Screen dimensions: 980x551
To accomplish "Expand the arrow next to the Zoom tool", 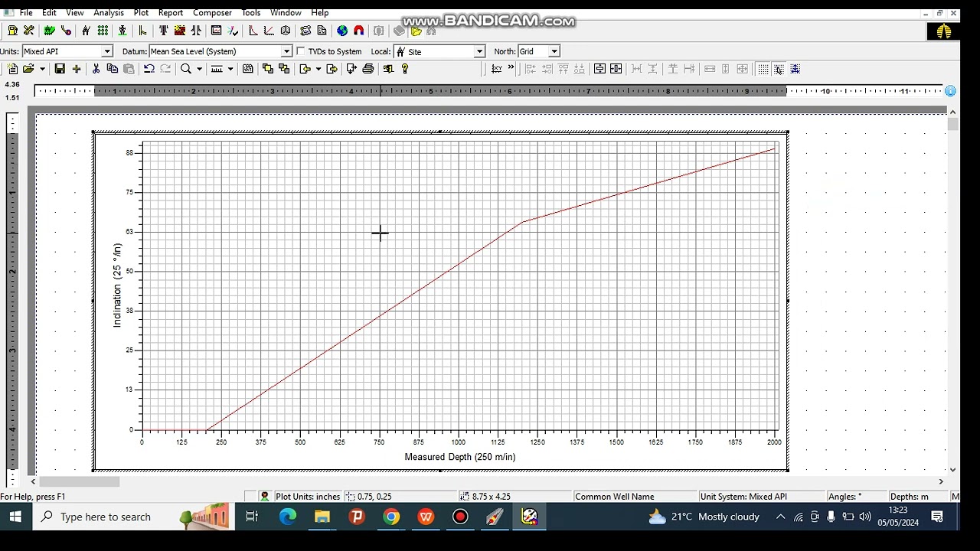I will 199,69.
